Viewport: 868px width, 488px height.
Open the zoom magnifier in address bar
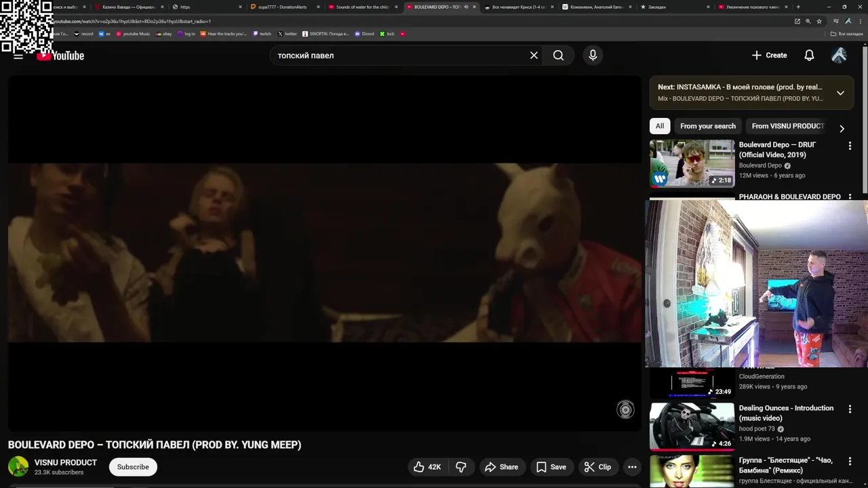pyautogui.click(x=808, y=21)
